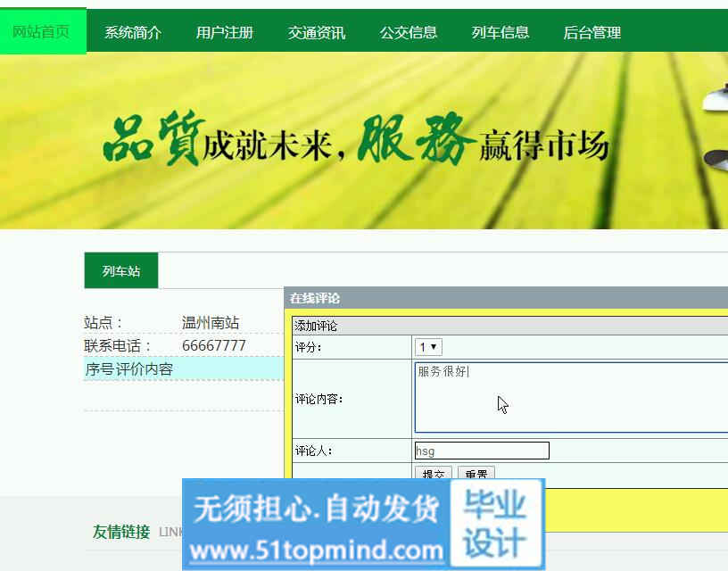Click the 友情链接 section heading
The width and height of the screenshot is (728, 571).
(x=121, y=532)
